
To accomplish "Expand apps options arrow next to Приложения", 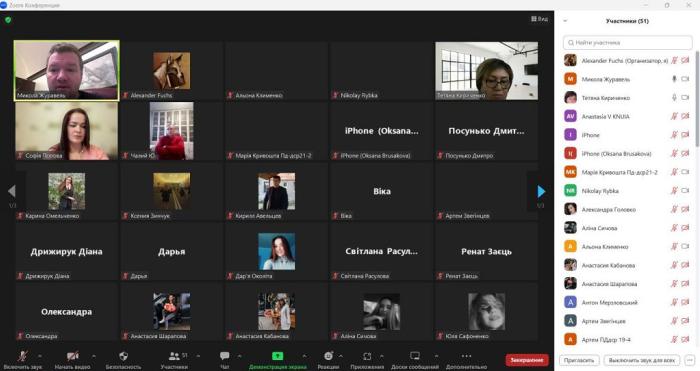I will point(382,356).
